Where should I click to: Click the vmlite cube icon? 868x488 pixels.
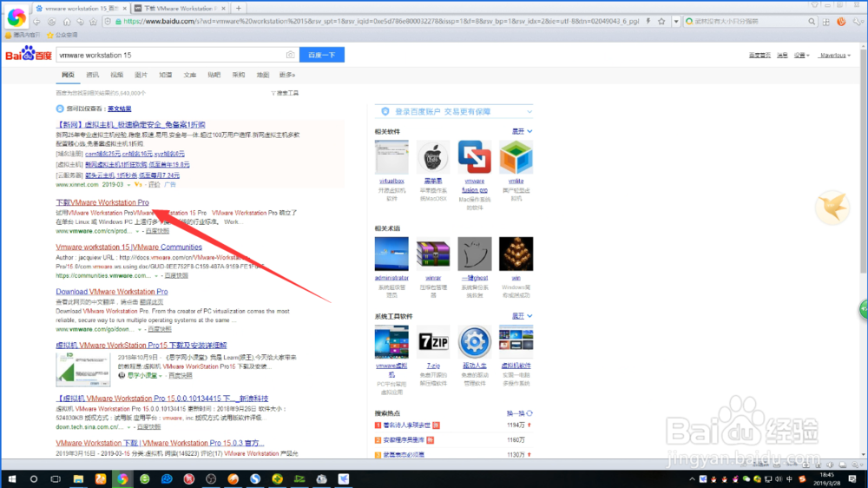[516, 157]
